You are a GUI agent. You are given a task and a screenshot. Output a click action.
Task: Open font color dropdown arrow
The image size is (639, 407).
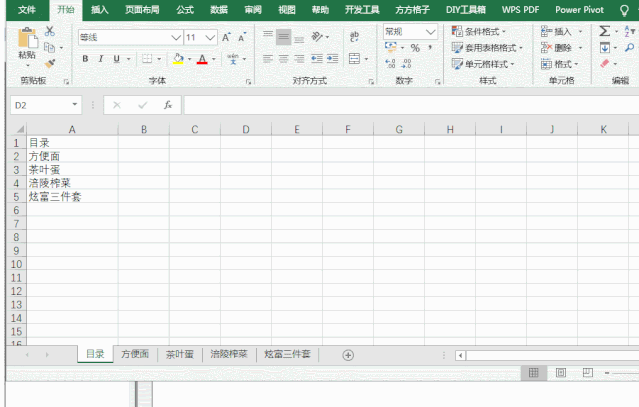click(214, 59)
